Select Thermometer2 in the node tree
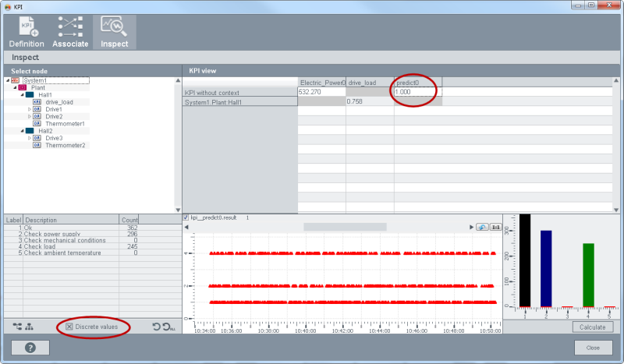The width and height of the screenshot is (624, 364). pyautogui.click(x=65, y=145)
